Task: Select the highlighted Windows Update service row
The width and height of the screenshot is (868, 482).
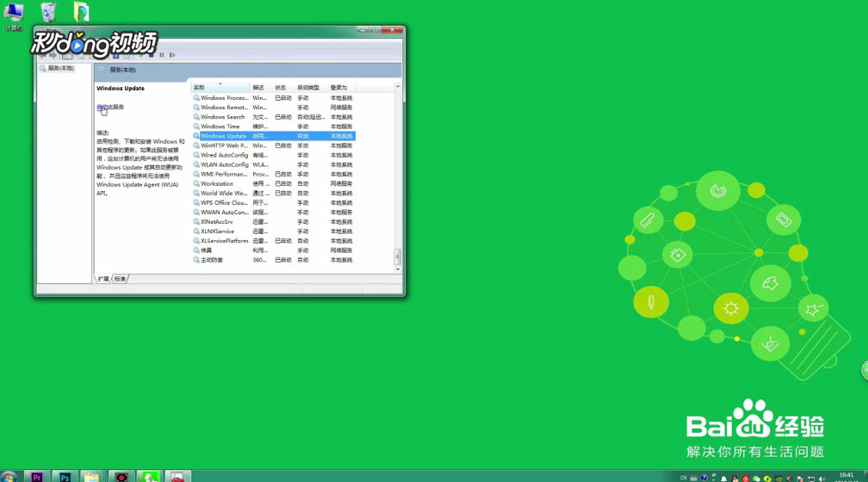Action: [274, 136]
